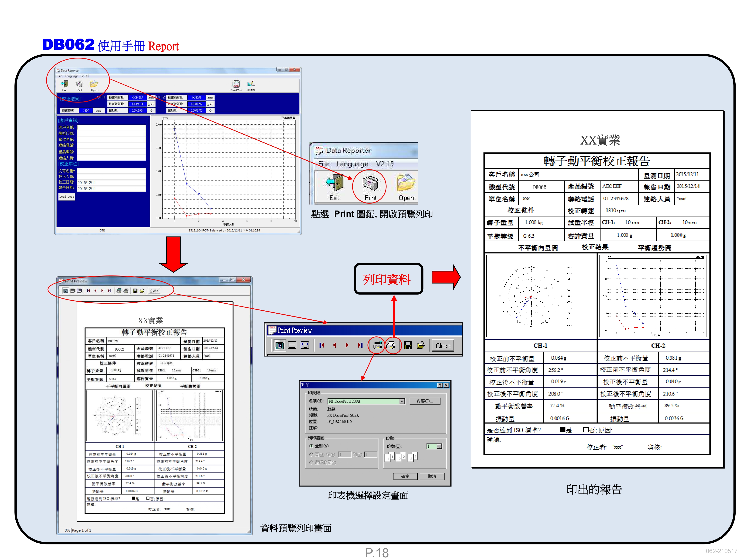The height and width of the screenshot is (560, 747).
Task: Click open folder icon in small Print Preview window
Action: click(x=142, y=291)
